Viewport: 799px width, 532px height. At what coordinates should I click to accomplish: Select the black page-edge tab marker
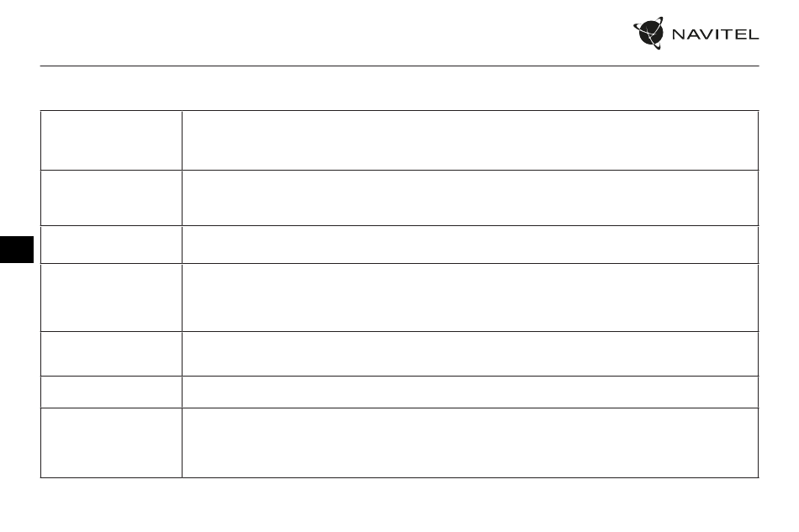coord(17,250)
